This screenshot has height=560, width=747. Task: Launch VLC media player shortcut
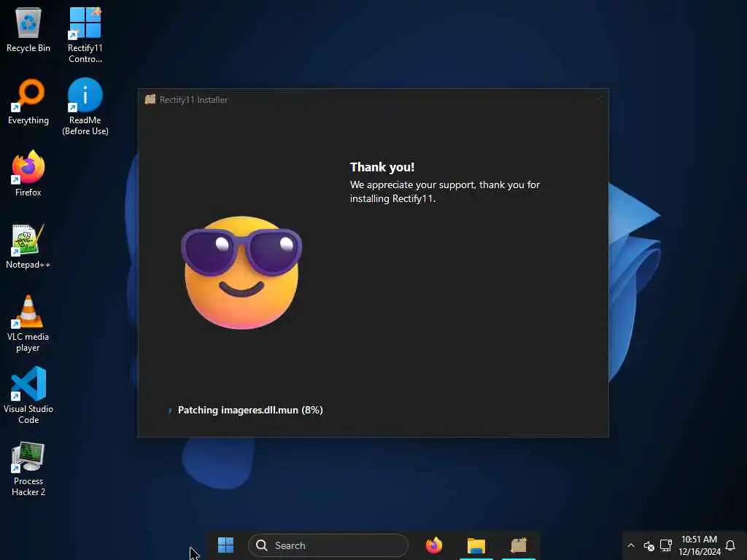(x=28, y=324)
